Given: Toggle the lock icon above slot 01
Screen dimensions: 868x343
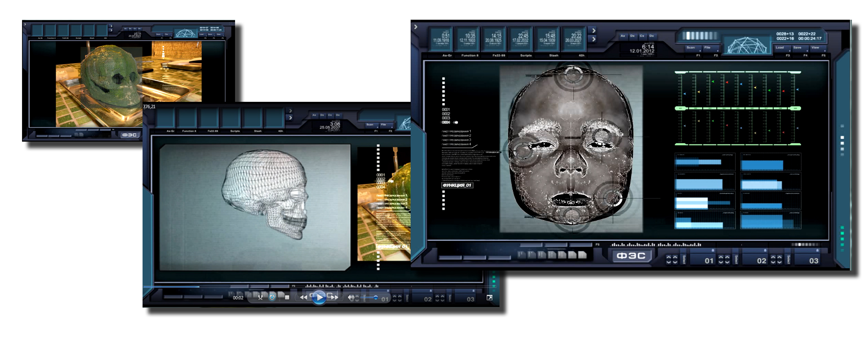Looking at the screenshot, I should tap(713, 250).
